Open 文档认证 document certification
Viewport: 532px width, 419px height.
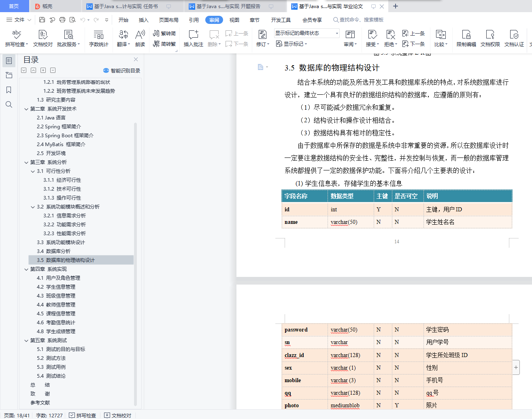tap(514, 38)
